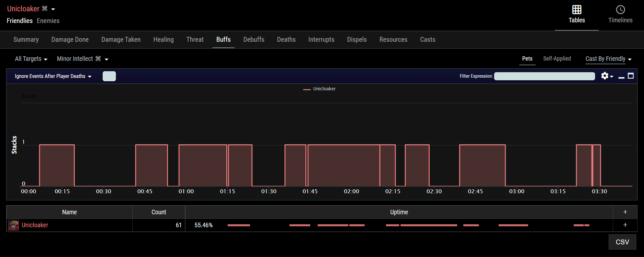Expand all rows with header plus icon
Screen dimensions: 644x257
point(625,212)
